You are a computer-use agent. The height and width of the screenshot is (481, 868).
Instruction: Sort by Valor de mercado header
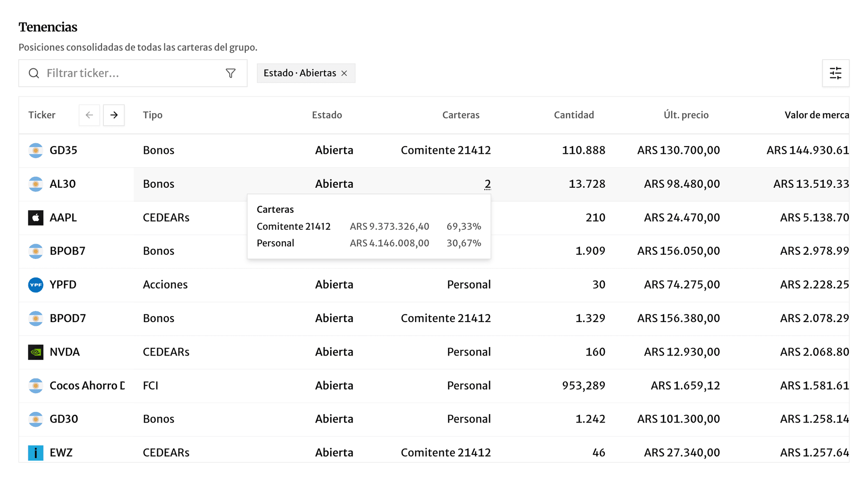817,115
